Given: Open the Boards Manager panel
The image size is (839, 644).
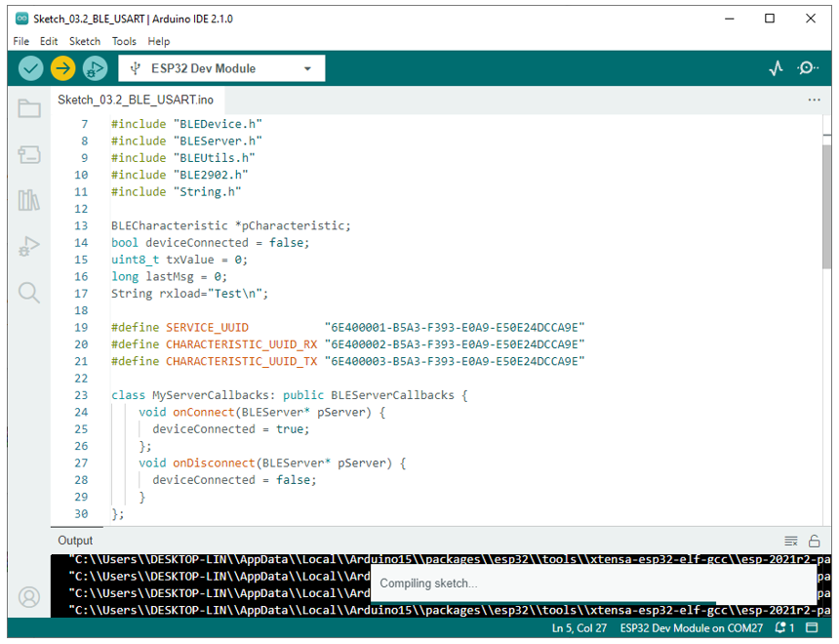Looking at the screenshot, I should (29, 155).
